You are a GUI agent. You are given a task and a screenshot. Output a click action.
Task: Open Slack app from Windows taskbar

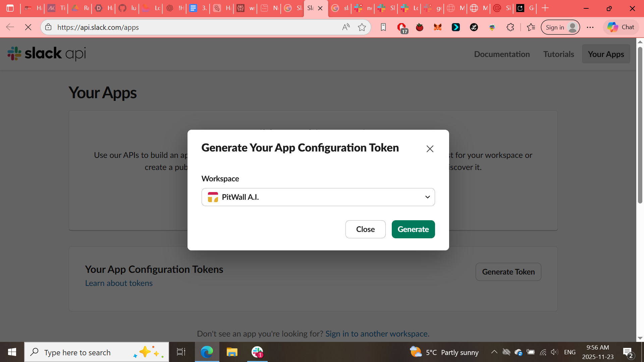(257, 352)
